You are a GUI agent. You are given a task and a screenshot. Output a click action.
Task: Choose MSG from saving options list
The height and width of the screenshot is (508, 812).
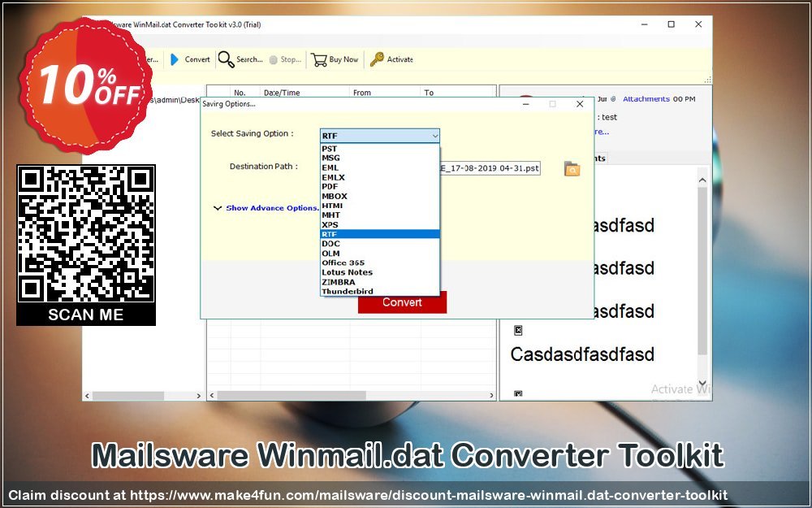coord(379,158)
